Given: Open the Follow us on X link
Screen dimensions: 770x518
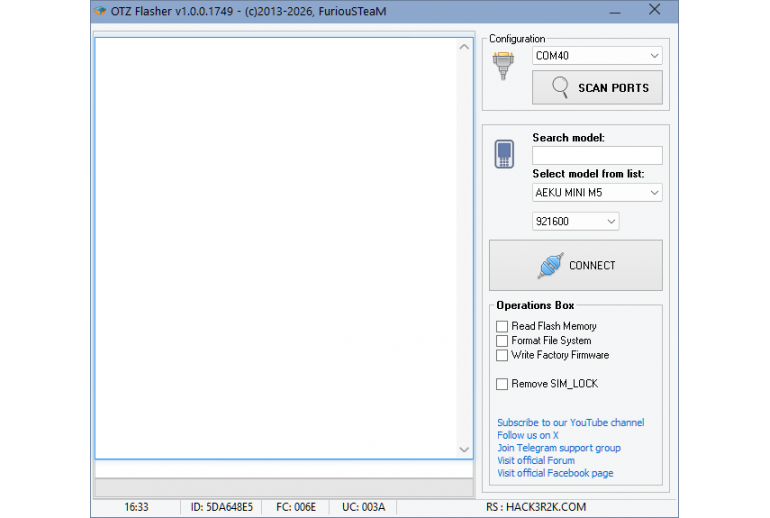Looking at the screenshot, I should (x=528, y=436).
